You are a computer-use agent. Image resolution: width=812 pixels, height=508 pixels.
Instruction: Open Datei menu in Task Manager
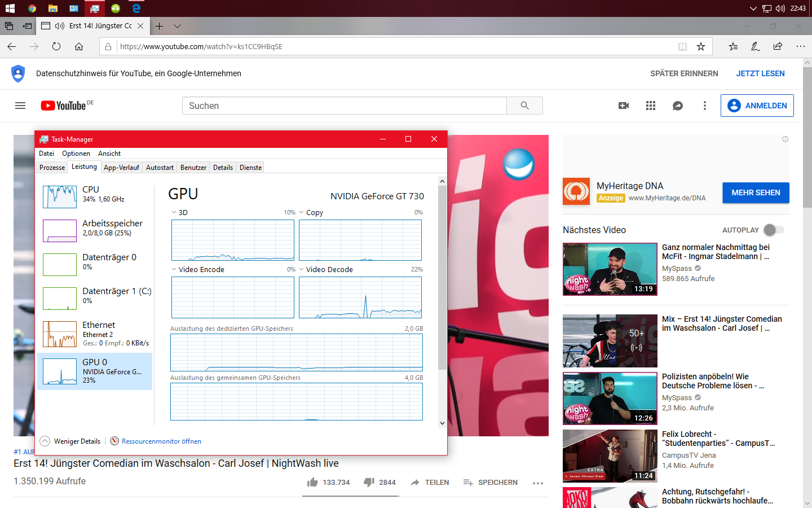click(x=47, y=154)
